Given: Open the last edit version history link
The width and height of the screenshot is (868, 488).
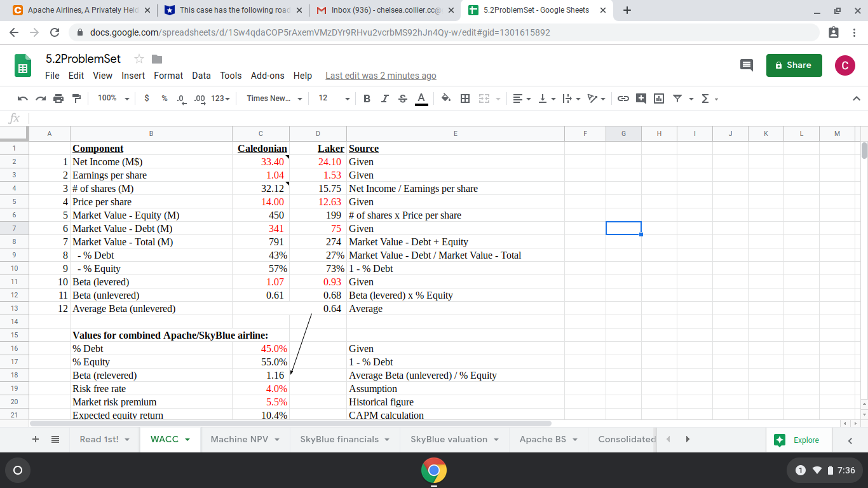Looking at the screenshot, I should coord(381,76).
